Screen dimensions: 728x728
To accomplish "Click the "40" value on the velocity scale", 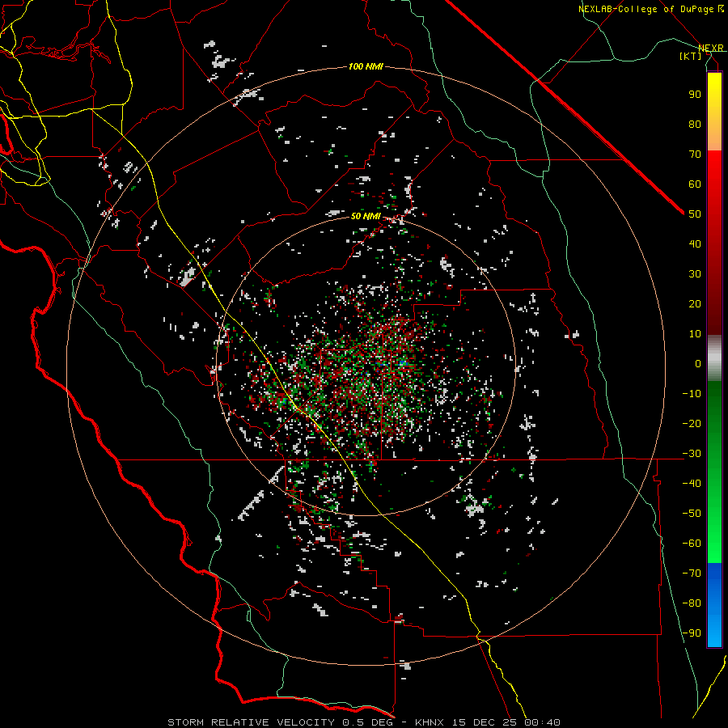I will tap(695, 243).
